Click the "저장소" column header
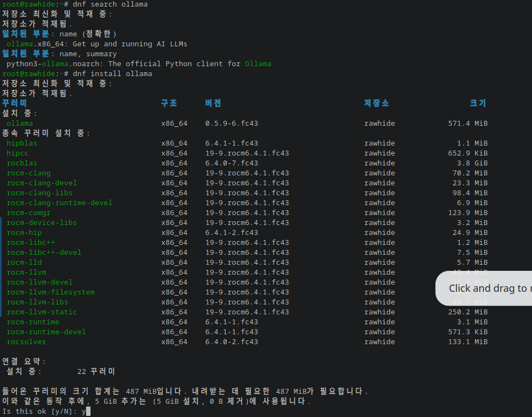This screenshot has width=532, height=417. (x=376, y=103)
